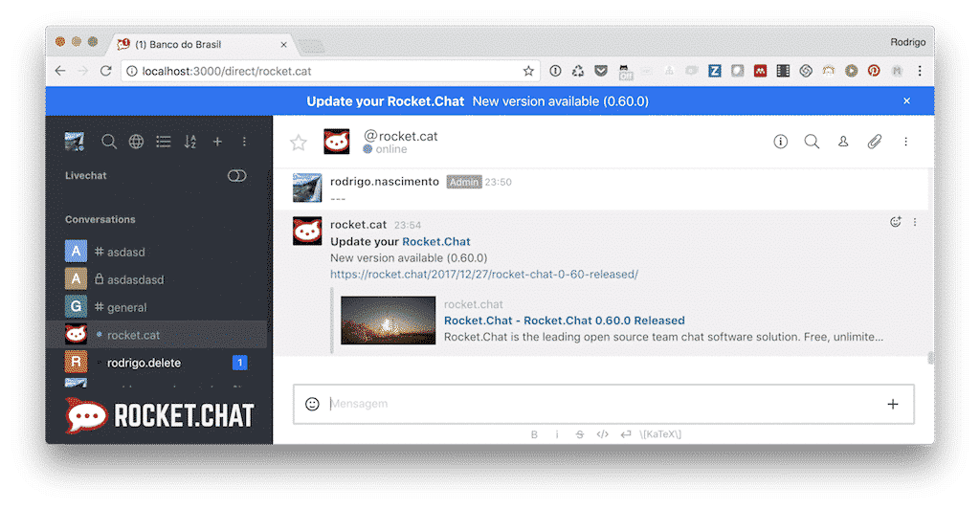Click the Rocket.Chat logo in sidebar

(160, 415)
